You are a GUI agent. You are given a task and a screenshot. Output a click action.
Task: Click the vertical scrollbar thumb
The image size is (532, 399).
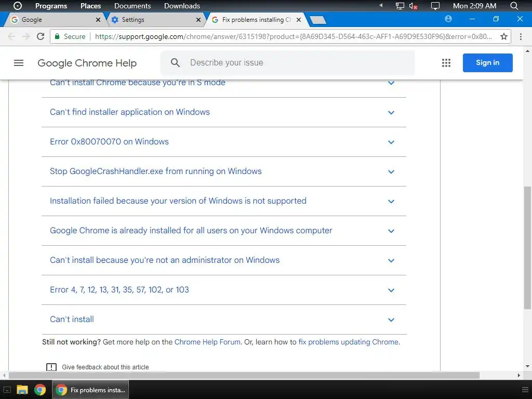[x=527, y=248]
